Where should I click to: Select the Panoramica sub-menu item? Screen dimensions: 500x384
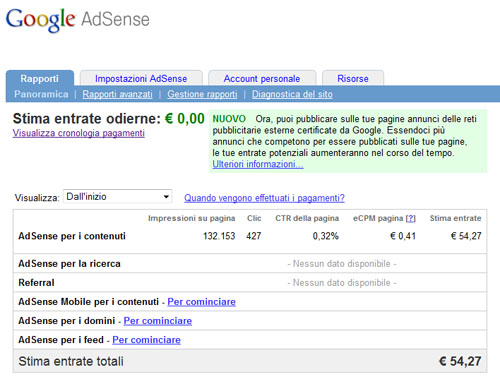coord(41,94)
